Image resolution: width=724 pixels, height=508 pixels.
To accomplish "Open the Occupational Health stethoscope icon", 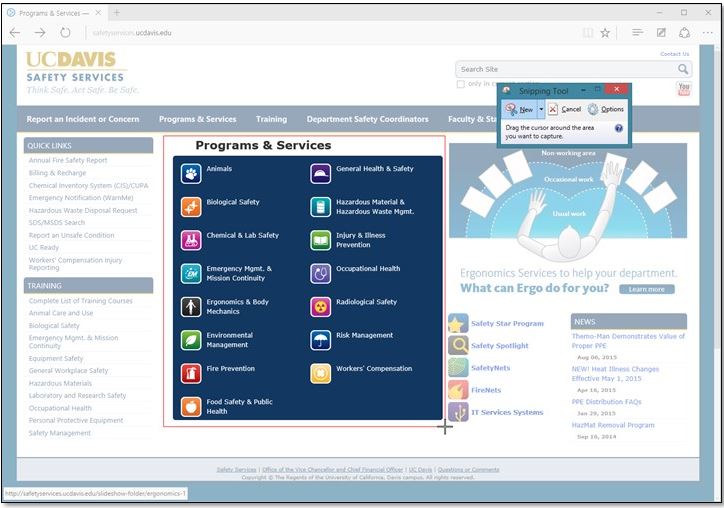I will pos(320,273).
